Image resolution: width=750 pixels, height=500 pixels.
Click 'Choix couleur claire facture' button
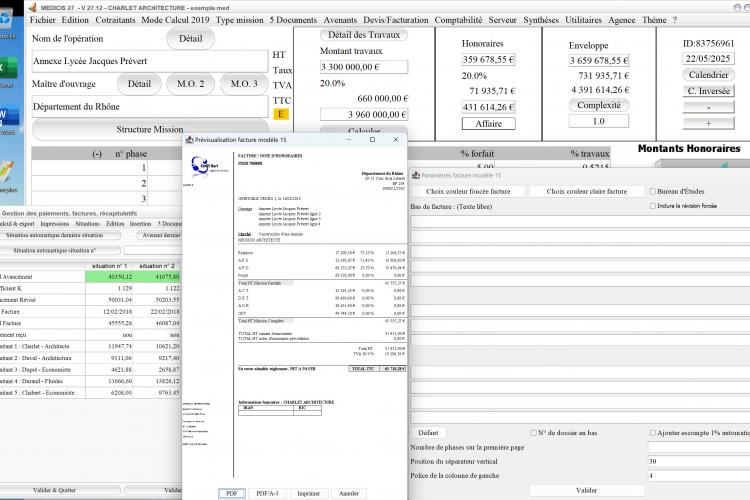(x=586, y=191)
